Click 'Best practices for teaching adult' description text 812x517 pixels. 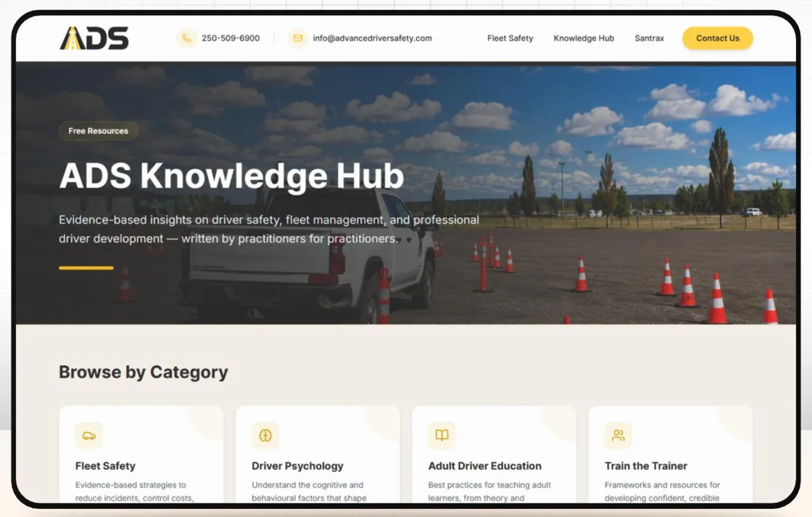click(x=490, y=485)
